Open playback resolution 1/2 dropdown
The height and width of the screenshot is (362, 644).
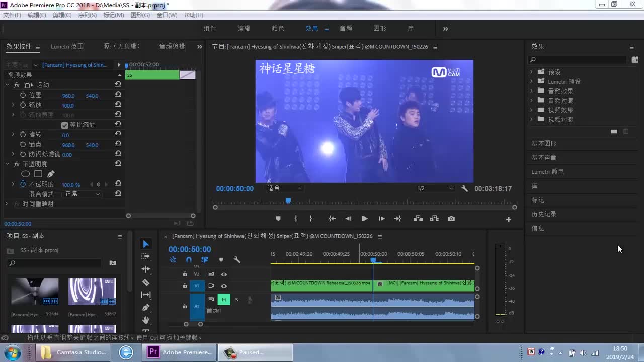(x=435, y=188)
